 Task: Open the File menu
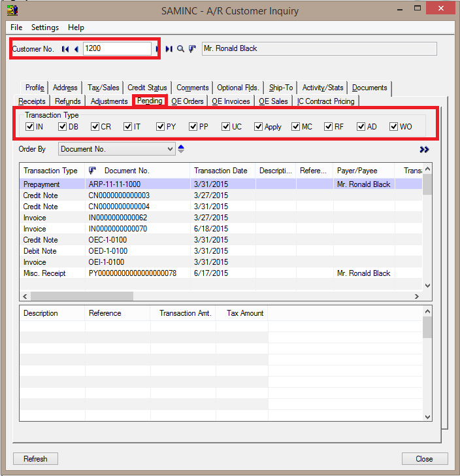click(16, 27)
